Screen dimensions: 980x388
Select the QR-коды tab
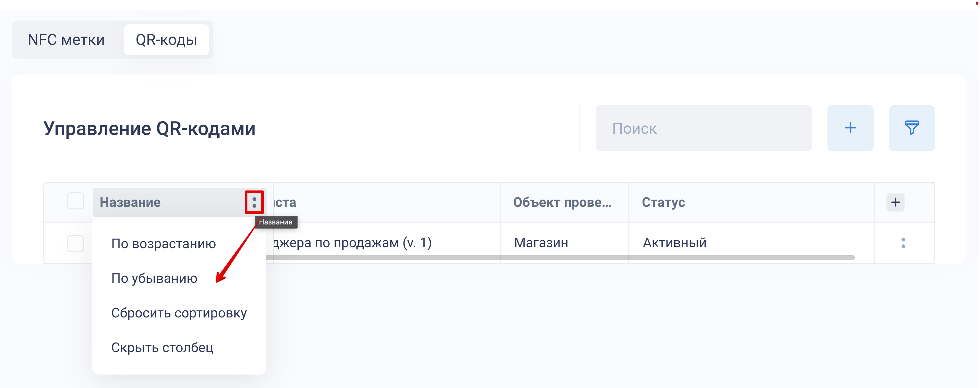coord(166,39)
